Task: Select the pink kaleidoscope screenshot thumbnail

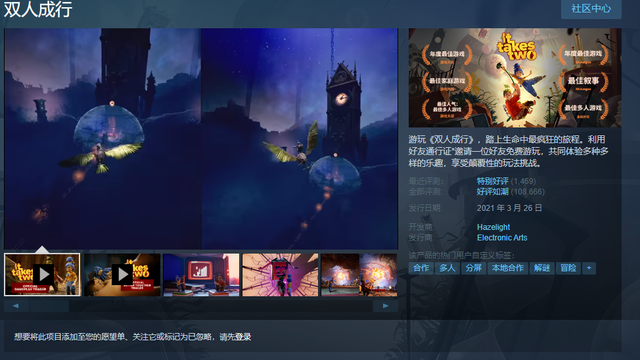Action: click(280, 275)
